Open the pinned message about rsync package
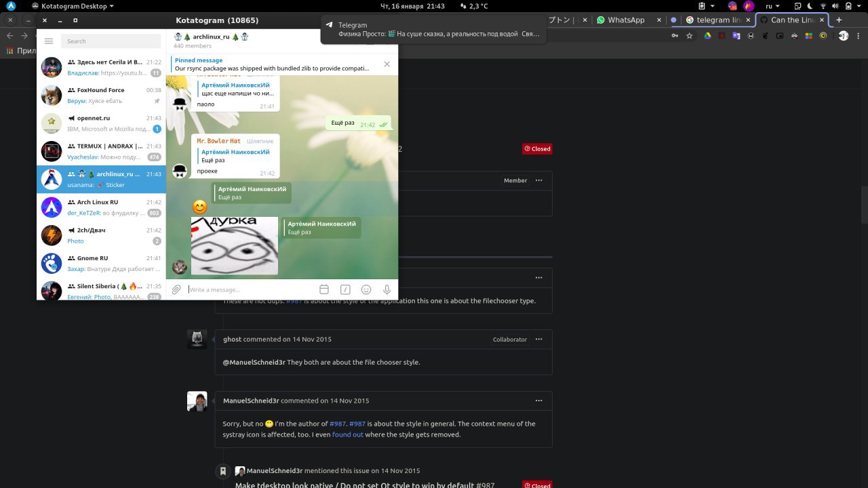The width and height of the screenshot is (868, 488). click(x=272, y=64)
